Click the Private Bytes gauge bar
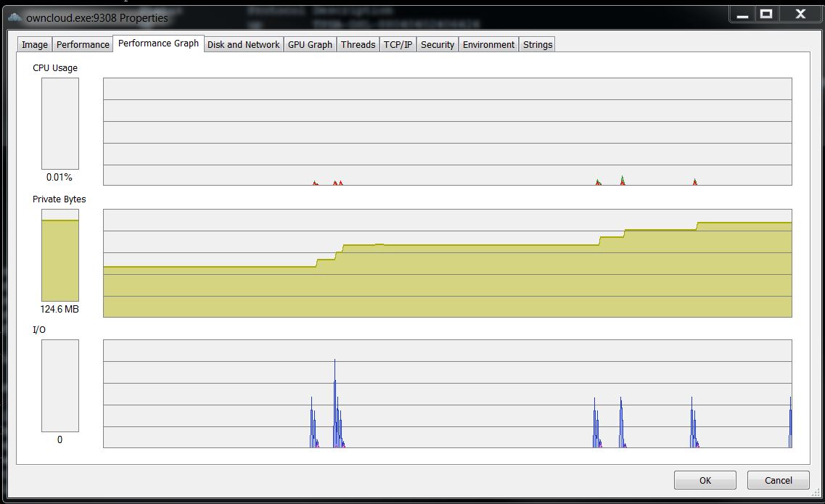825x504 pixels. tap(60, 255)
